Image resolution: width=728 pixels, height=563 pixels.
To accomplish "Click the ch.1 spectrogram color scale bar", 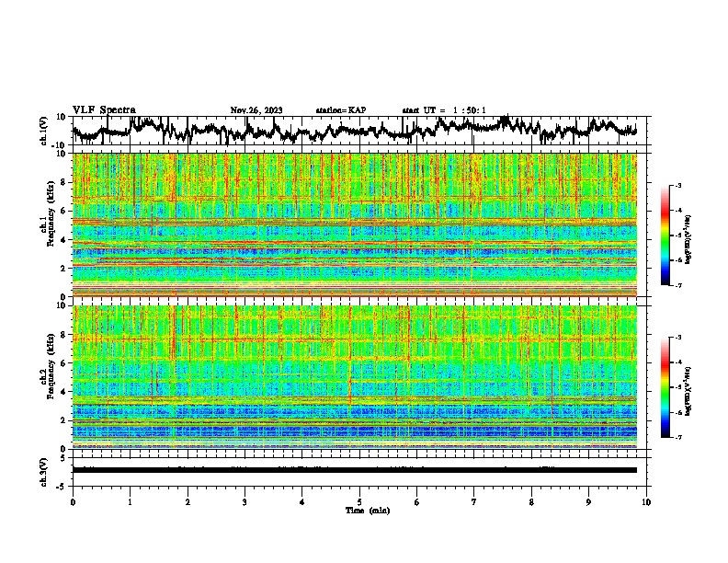I will point(665,236).
